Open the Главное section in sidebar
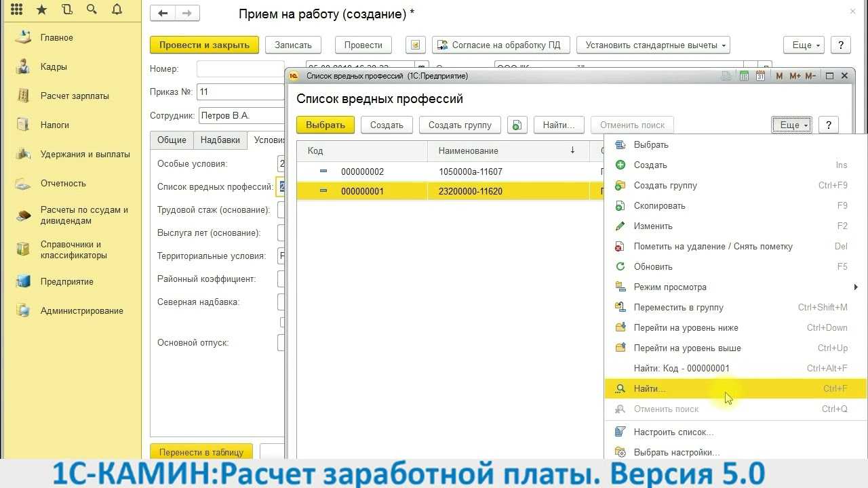This screenshot has width=868, height=488. click(x=57, y=37)
